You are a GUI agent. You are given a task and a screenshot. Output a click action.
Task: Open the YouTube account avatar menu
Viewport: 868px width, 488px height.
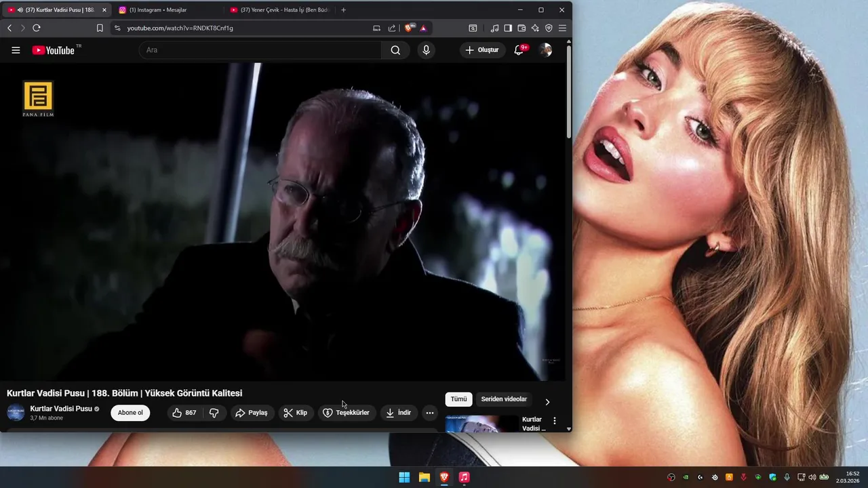coord(545,50)
